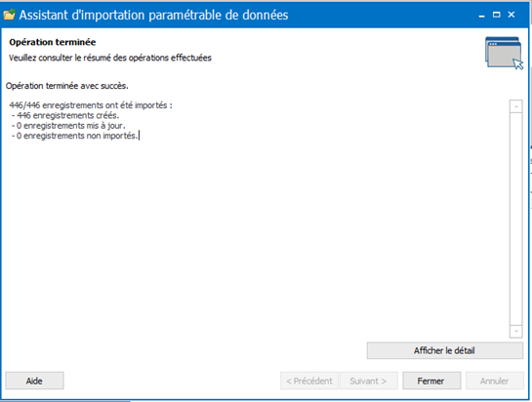Open details with Afficher le détail
Screen dimensions: 532x402
click(x=445, y=350)
